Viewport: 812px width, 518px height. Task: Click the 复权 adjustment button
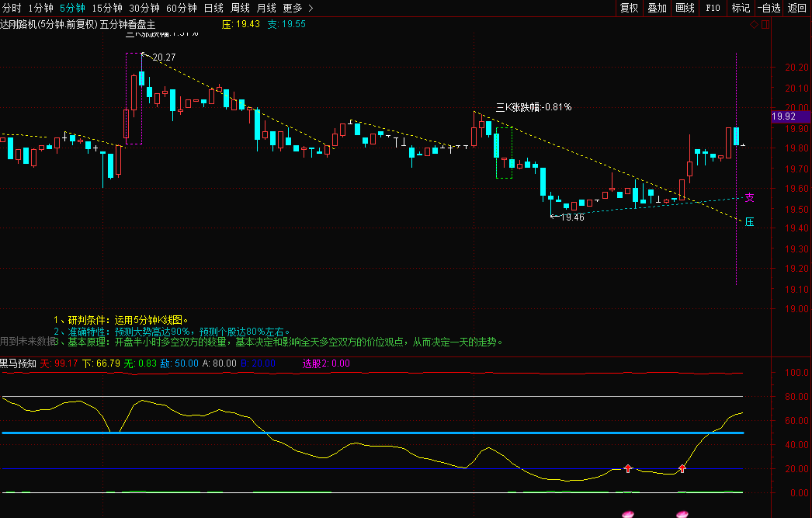[x=630, y=8]
